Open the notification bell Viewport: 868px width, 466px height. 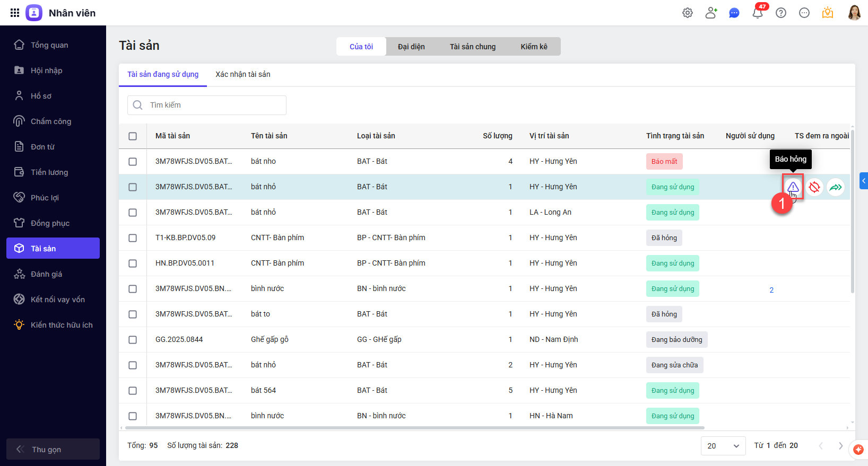[x=758, y=13]
